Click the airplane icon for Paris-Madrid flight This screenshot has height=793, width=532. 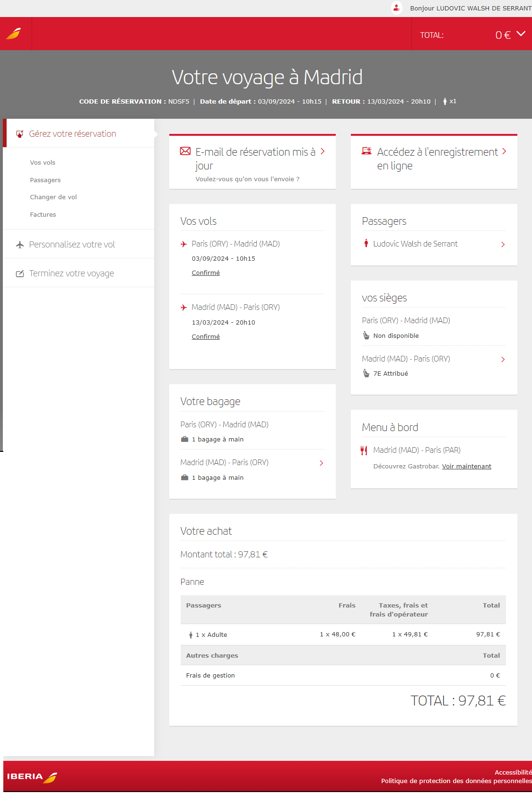[x=184, y=244]
